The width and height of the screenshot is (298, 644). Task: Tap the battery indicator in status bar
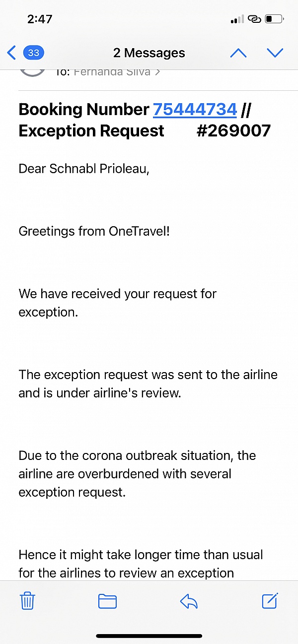[x=274, y=20]
